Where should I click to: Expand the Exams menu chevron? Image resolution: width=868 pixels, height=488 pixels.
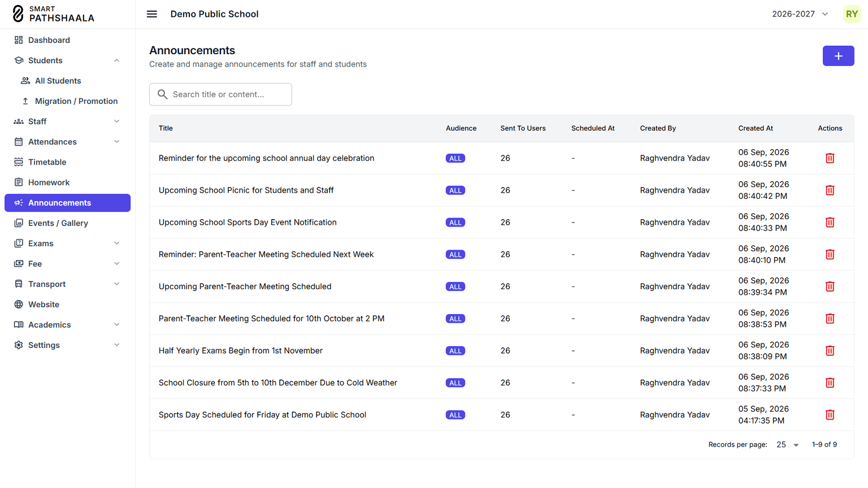click(x=117, y=243)
